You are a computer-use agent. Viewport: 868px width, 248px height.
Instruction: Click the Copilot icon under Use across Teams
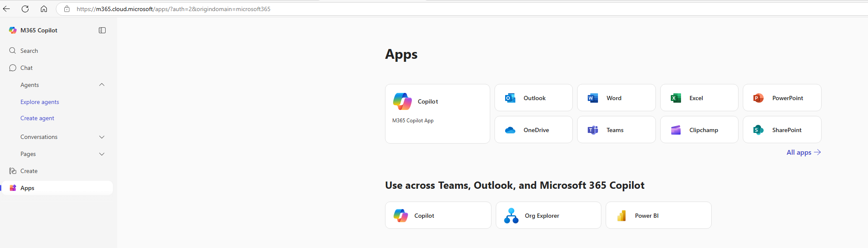coord(401,216)
